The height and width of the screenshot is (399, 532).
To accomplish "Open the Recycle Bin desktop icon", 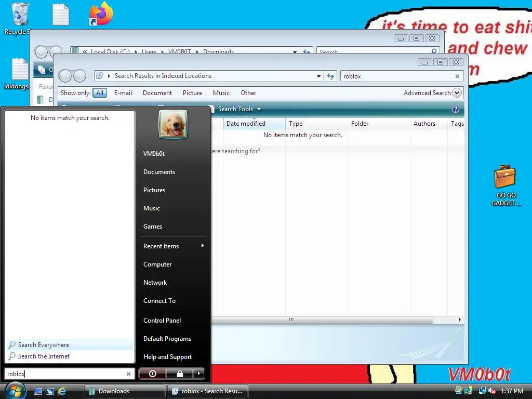I will pyautogui.click(x=20, y=19).
